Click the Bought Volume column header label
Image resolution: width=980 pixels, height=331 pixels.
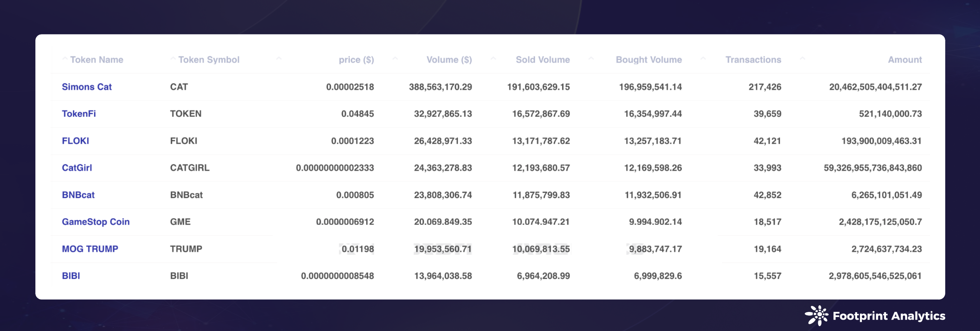click(x=649, y=60)
